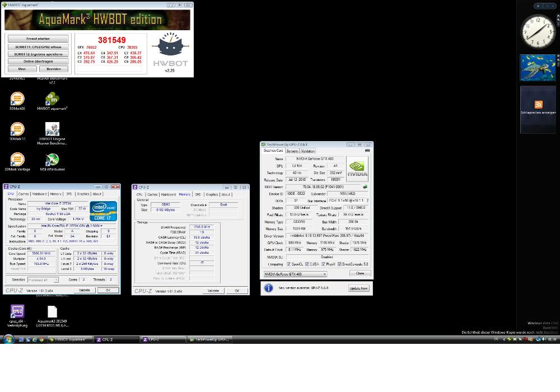Open the SPD tab in left CPU-Z window
The height and width of the screenshot is (392, 560).
click(x=69, y=194)
